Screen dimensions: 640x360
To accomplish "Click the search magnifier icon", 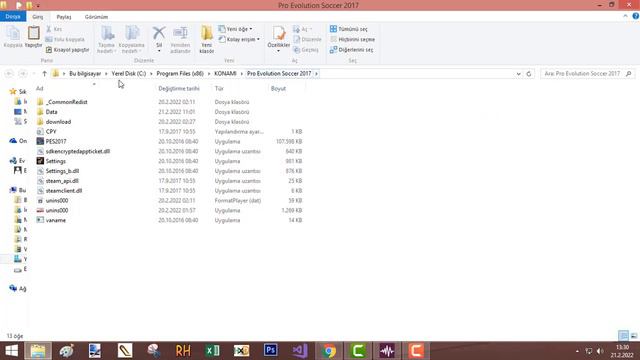I will [x=629, y=73].
